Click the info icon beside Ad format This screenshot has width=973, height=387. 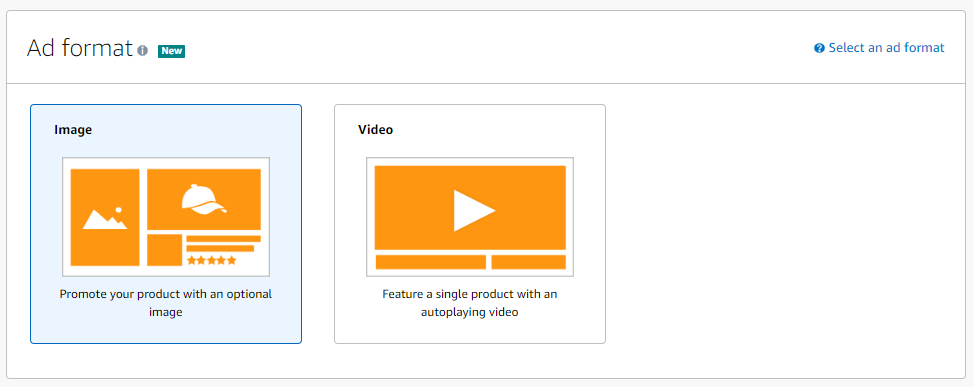pyautogui.click(x=143, y=50)
